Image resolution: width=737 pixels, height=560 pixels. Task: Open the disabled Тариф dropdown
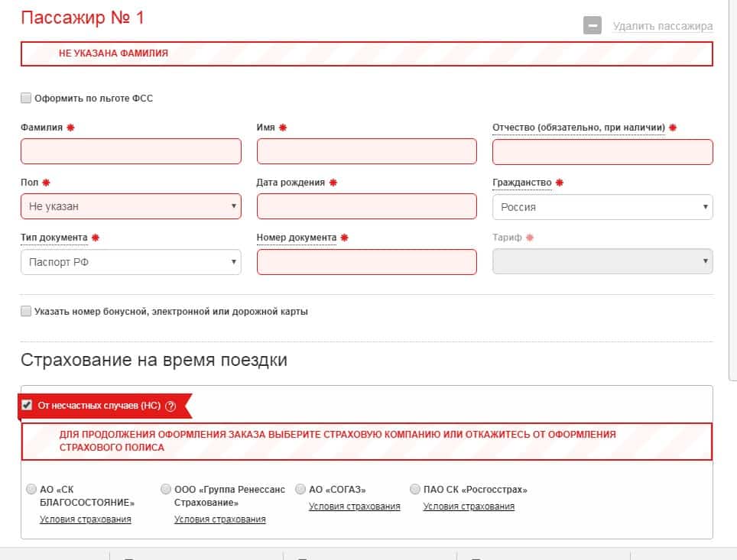tap(602, 261)
